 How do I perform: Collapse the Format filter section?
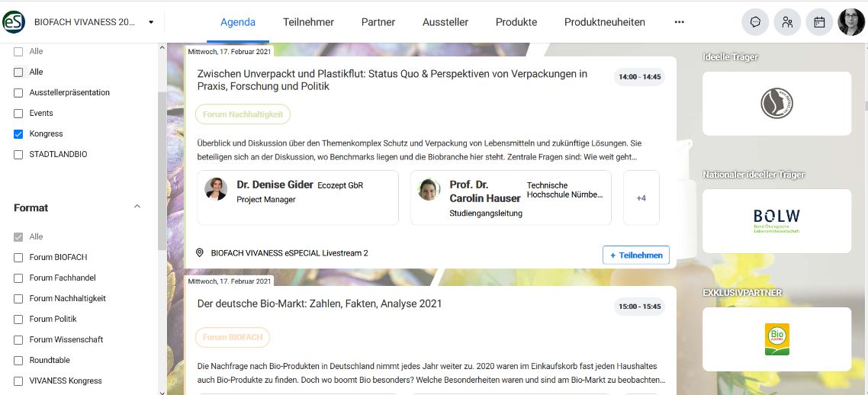(x=137, y=207)
